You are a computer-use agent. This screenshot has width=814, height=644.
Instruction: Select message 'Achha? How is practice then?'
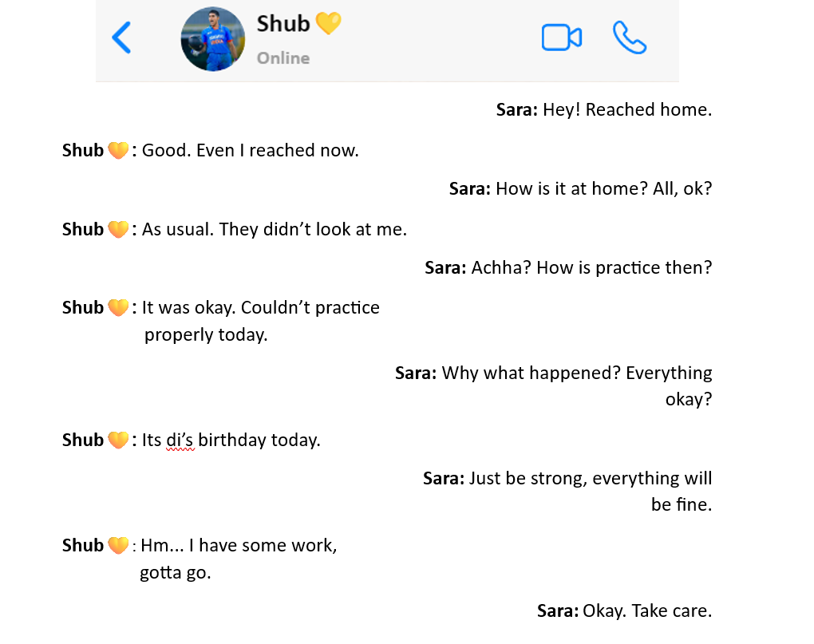click(x=591, y=268)
